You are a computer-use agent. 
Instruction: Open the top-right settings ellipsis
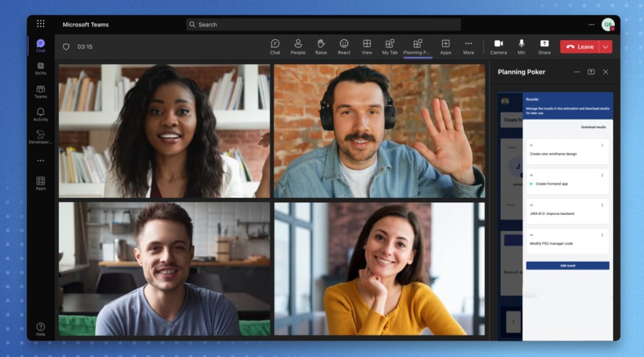591,25
